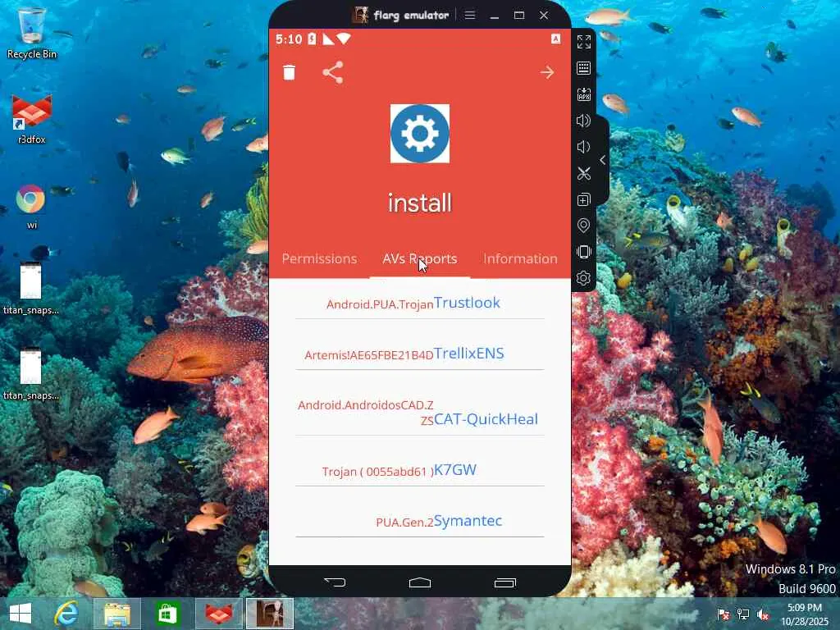Select the AVs Reports tab
Viewport: 840px width, 630px height.
419,258
